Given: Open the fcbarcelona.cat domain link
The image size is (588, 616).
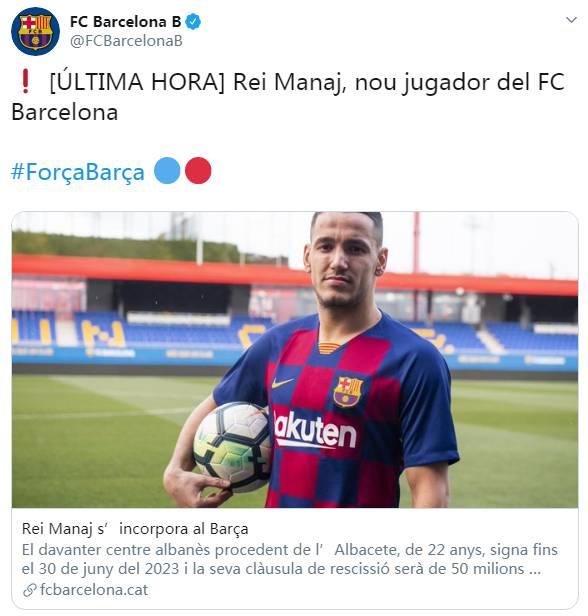Looking at the screenshot, I should tap(94, 590).
